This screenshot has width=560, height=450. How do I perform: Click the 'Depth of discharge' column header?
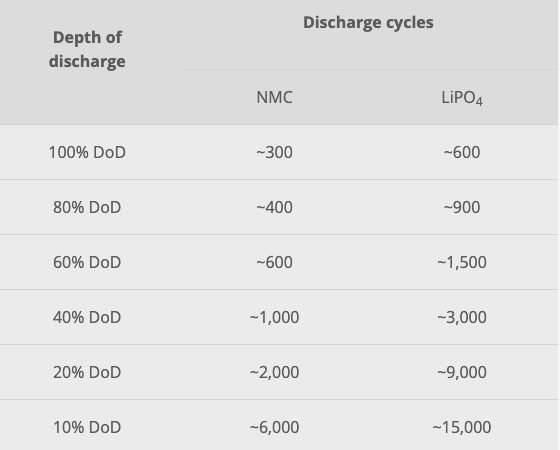[87, 49]
